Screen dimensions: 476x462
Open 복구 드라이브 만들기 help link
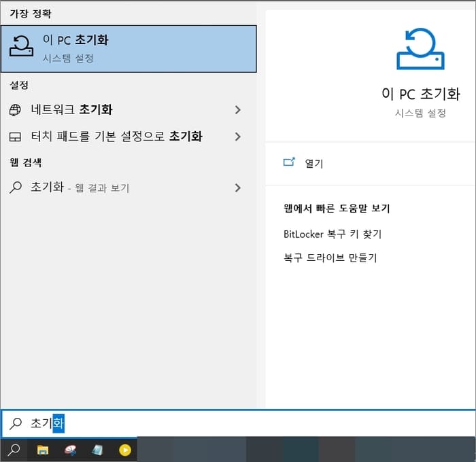pyautogui.click(x=330, y=258)
